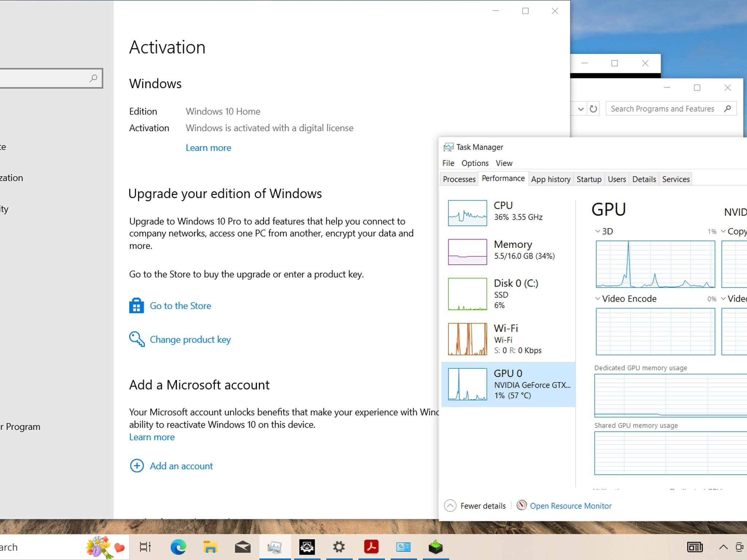Click the Store bag icon

pyautogui.click(x=136, y=306)
